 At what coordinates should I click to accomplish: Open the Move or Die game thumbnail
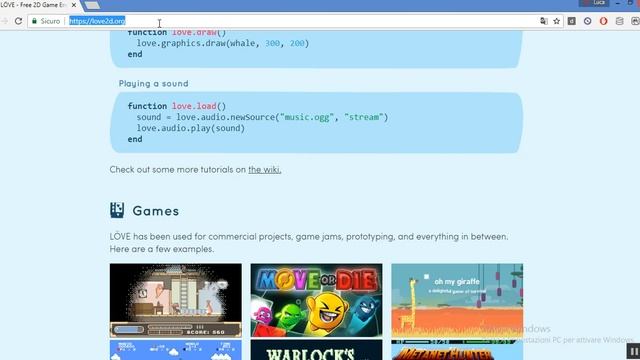pyautogui.click(x=316, y=300)
